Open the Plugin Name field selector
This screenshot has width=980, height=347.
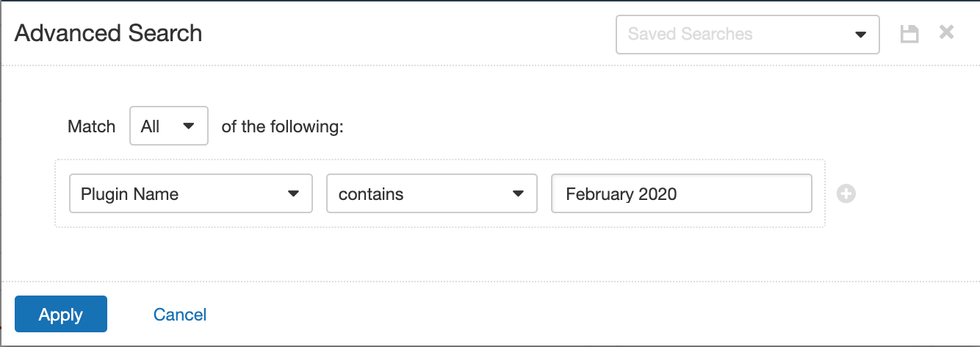(x=191, y=193)
